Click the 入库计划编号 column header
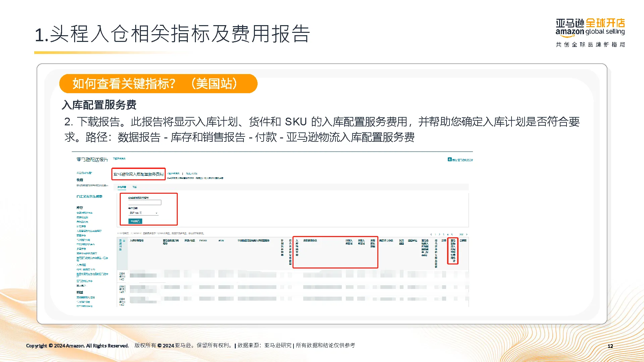 coord(137,241)
